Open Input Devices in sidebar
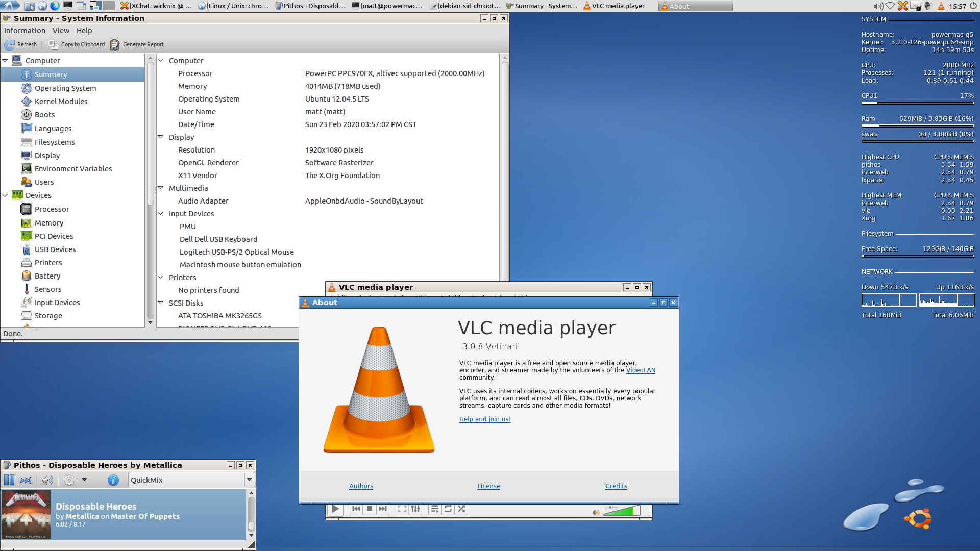Viewport: 980px width, 551px height. coord(57,302)
